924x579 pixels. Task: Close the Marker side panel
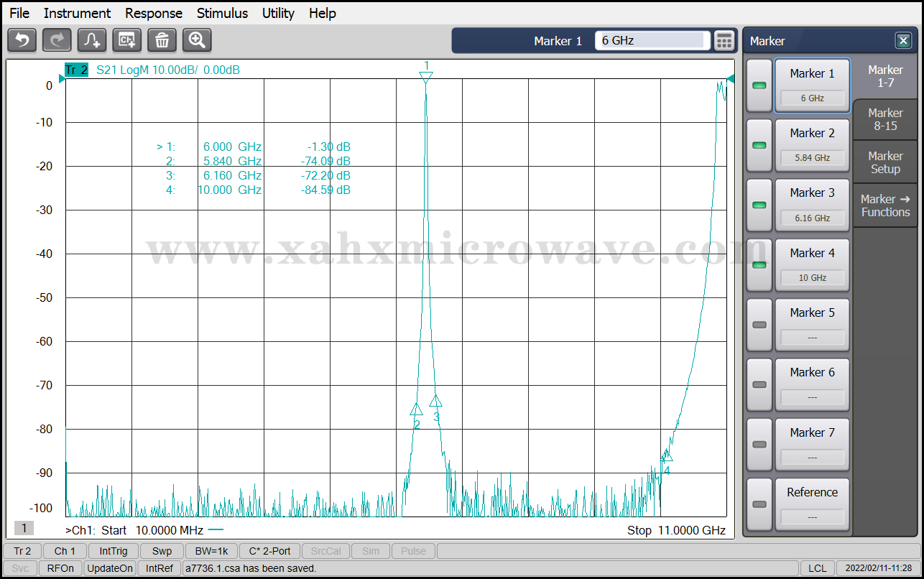[902, 41]
